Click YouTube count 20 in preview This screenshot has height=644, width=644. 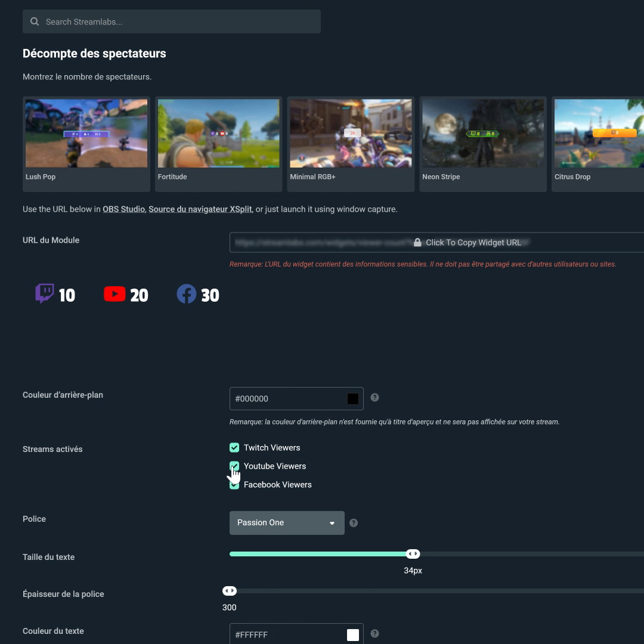click(139, 295)
